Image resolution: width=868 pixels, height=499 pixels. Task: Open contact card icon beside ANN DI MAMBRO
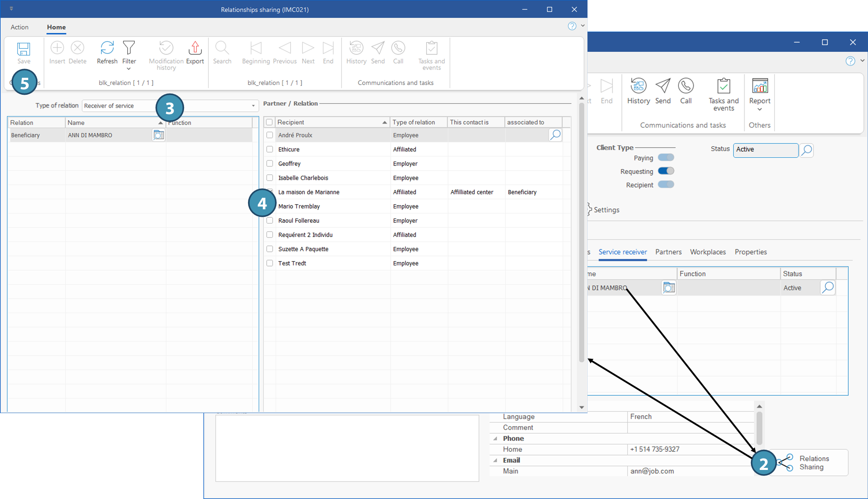tap(159, 135)
